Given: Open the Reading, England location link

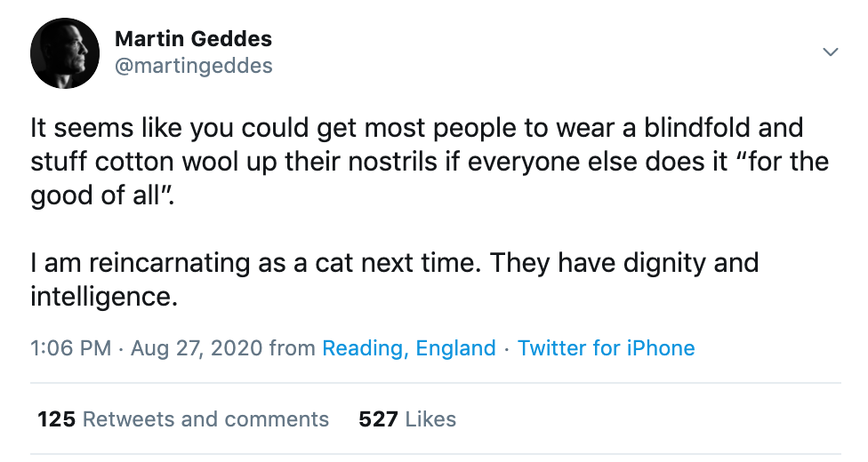Looking at the screenshot, I should (x=408, y=348).
